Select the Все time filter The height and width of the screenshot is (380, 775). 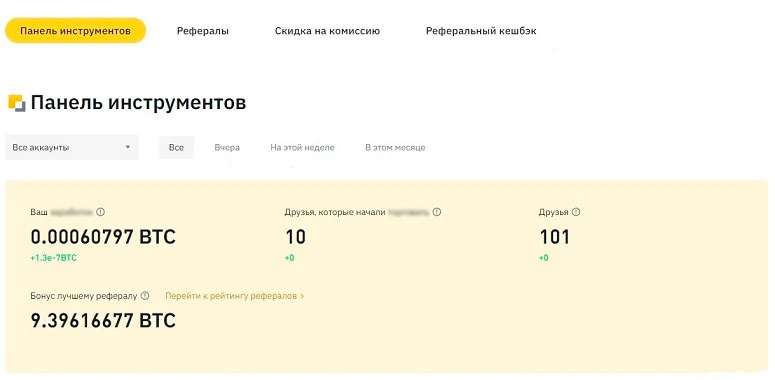tap(176, 147)
